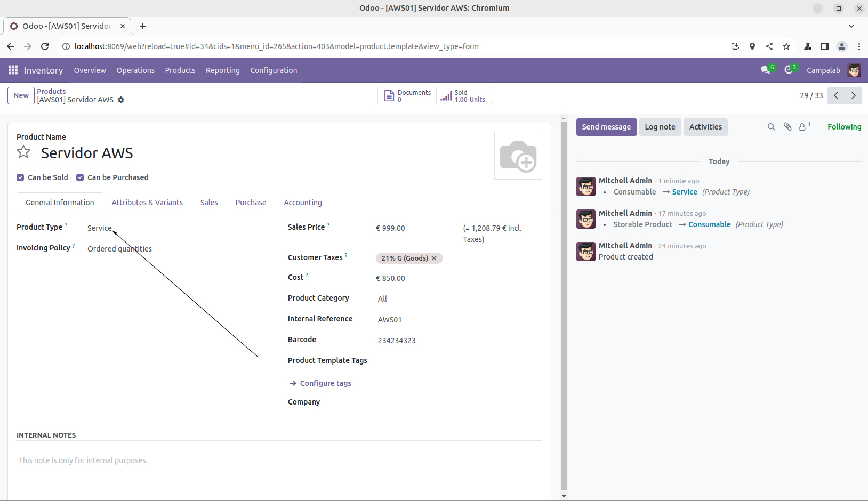
Task: Click the paperclip attachments icon
Action: click(x=787, y=127)
